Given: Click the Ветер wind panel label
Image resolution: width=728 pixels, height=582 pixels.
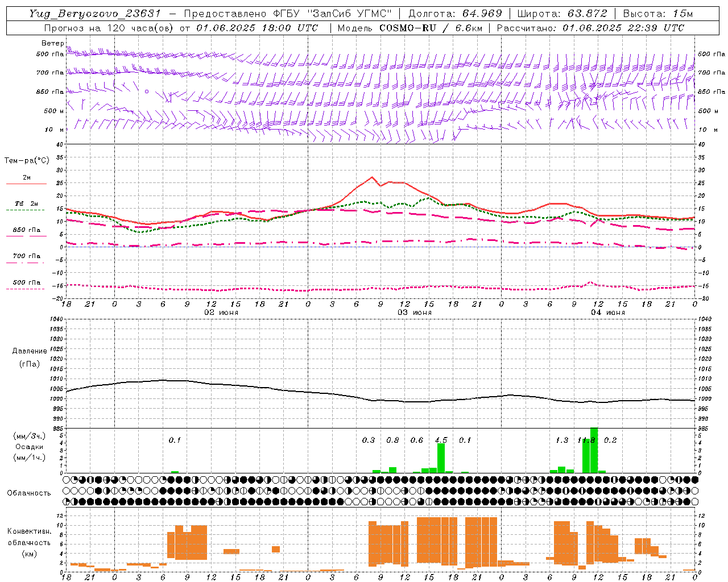Looking at the screenshot, I should 52,43.
